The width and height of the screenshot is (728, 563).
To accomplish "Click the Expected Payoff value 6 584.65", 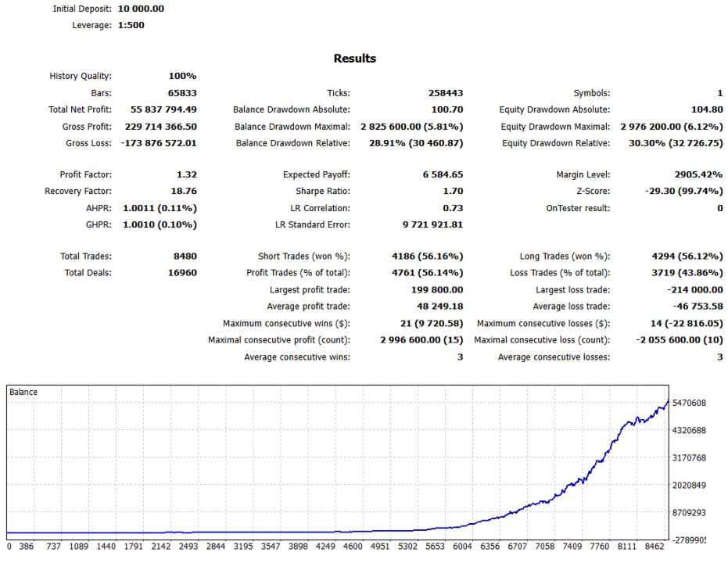I will point(443,174).
